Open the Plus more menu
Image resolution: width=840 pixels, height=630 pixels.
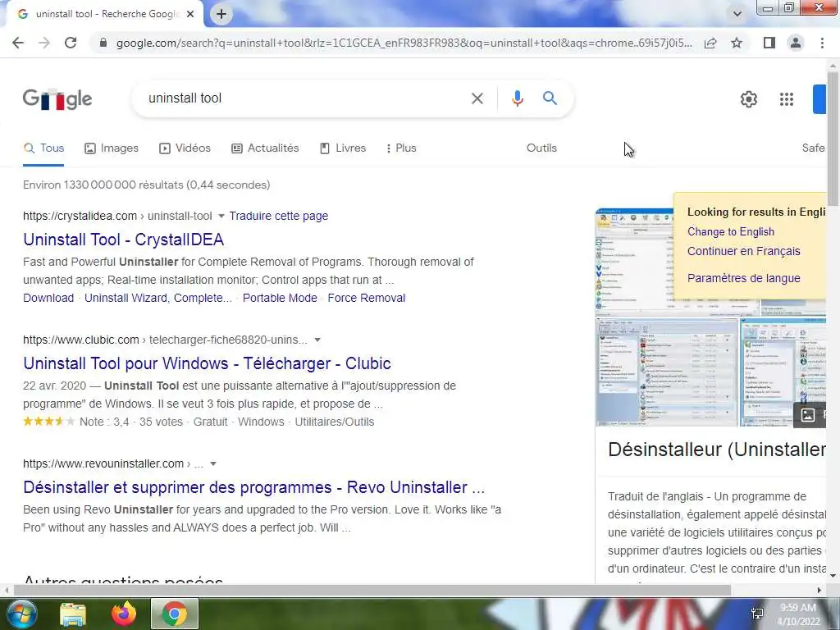401,148
